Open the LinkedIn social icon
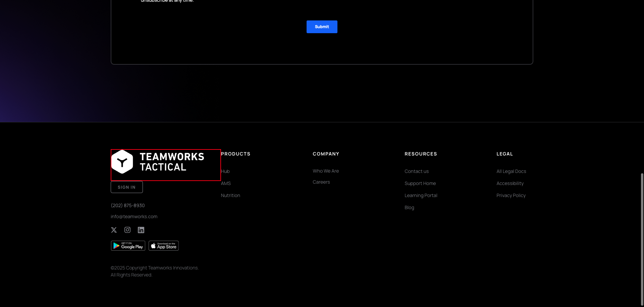644x307 pixels. point(141,230)
